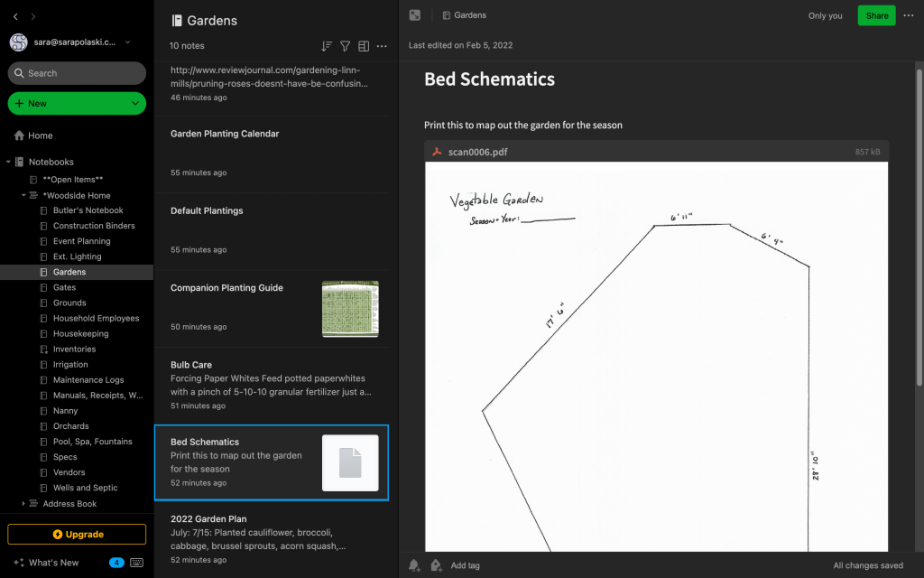Screen dimensions: 924x578
Task: Open keyboard shortcuts icon in sidebar
Action: [137, 563]
